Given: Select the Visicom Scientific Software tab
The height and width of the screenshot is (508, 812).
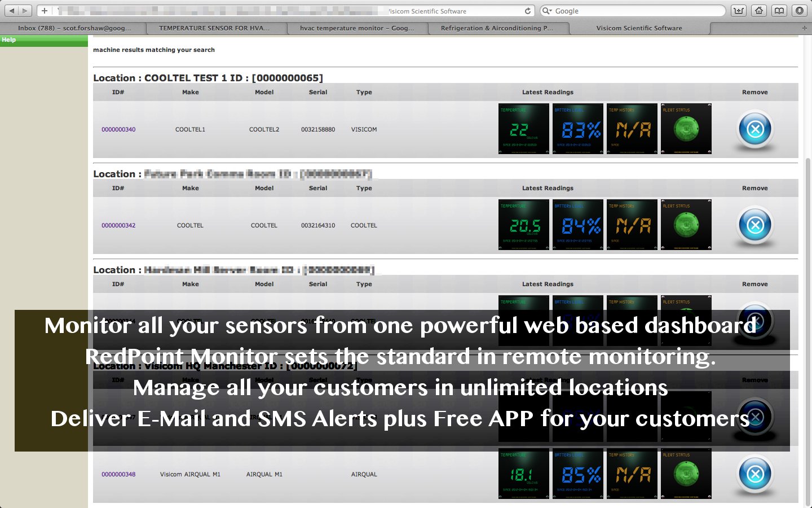Looking at the screenshot, I should coord(639,28).
